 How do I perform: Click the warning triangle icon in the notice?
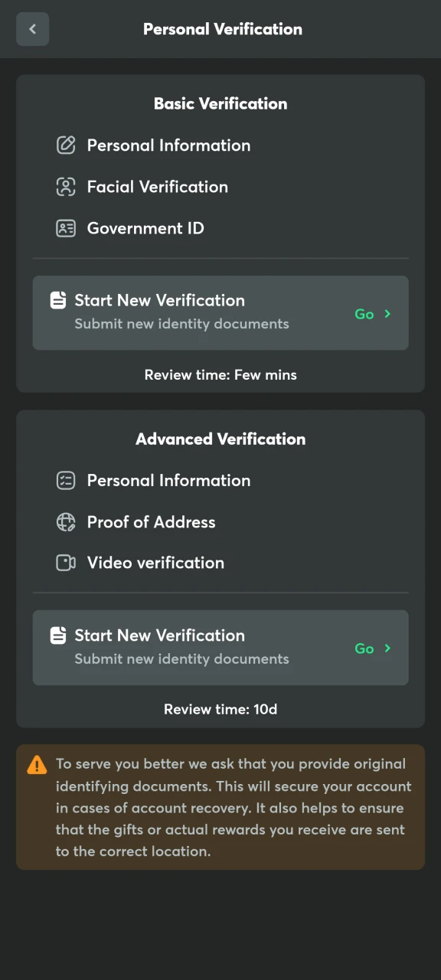click(x=37, y=763)
